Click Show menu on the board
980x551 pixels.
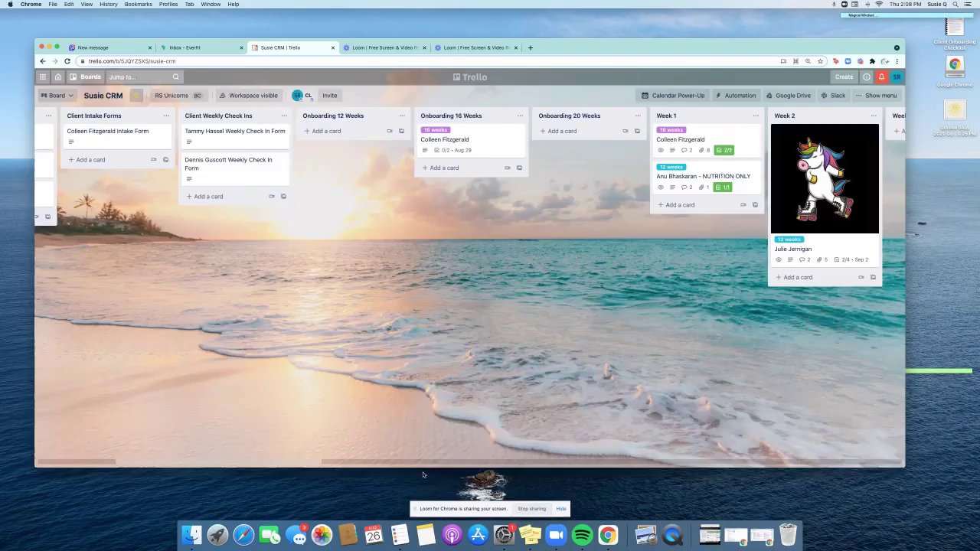click(876, 96)
